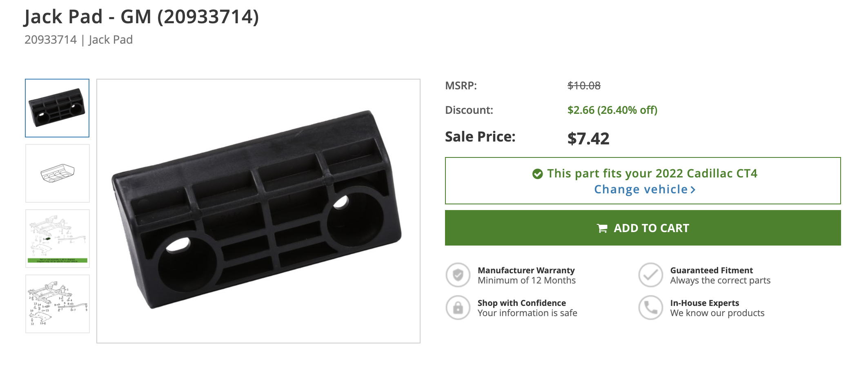Image resolution: width=868 pixels, height=372 pixels.
Task: Click the large jack pad product image
Action: click(x=258, y=211)
